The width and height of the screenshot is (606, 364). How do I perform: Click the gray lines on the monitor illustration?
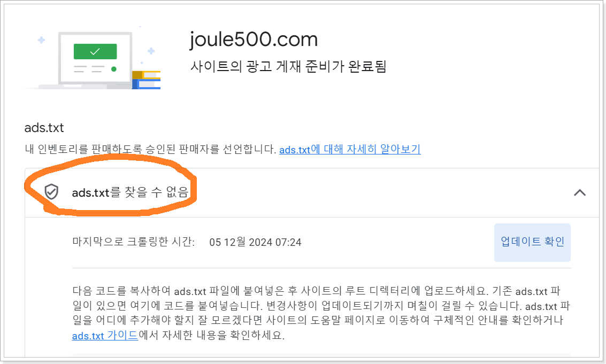(89, 69)
